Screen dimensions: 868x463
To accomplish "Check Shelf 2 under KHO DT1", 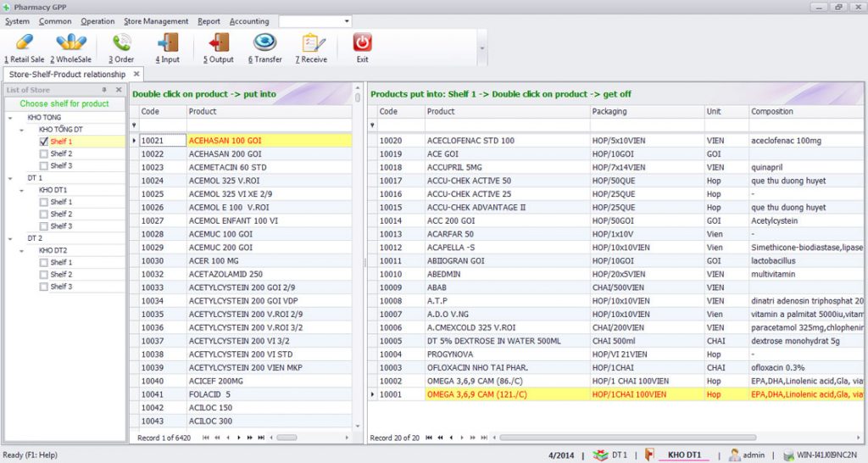I will (44, 215).
